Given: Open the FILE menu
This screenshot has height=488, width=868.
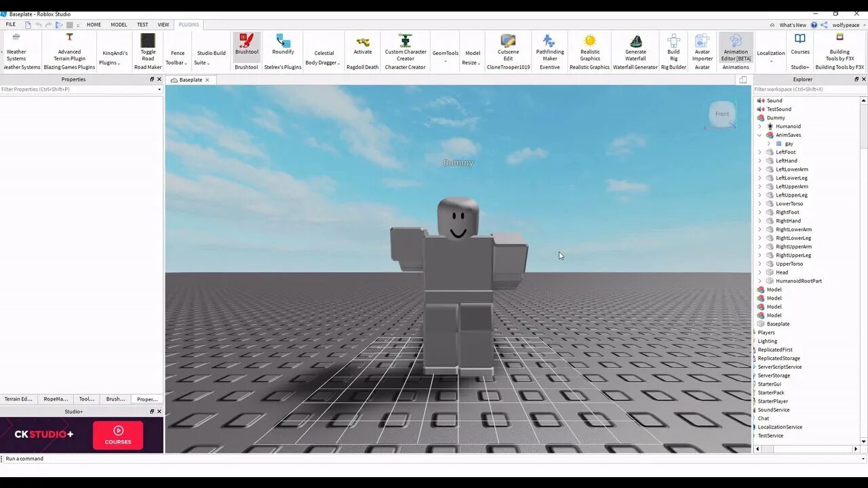Looking at the screenshot, I should pyautogui.click(x=11, y=24).
